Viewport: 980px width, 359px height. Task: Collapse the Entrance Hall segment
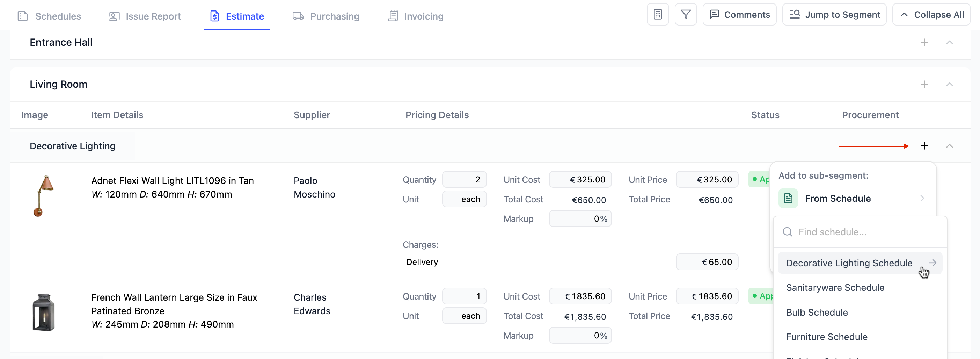[x=949, y=42]
